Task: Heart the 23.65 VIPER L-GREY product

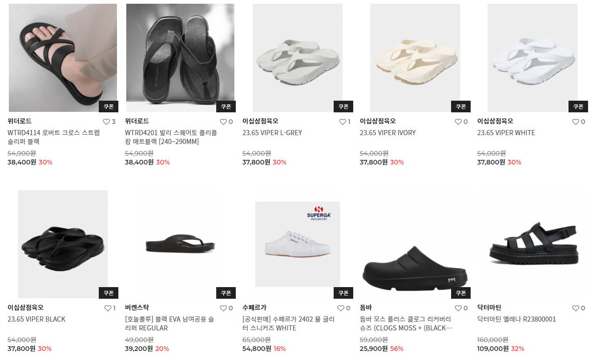Action: 343,122
